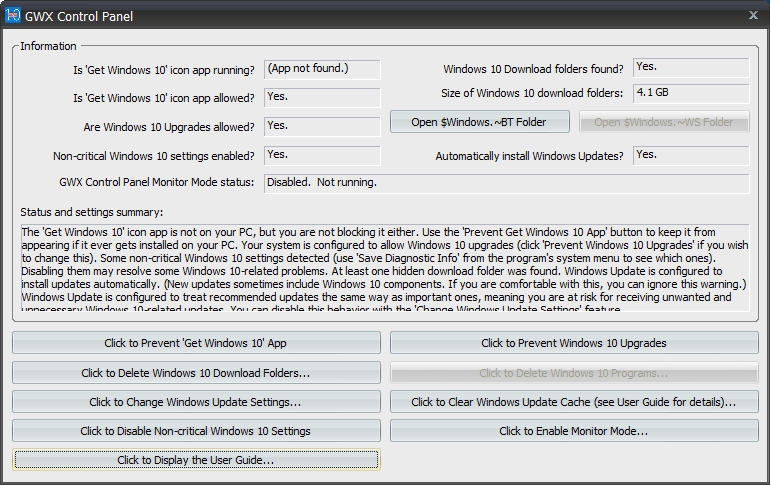The height and width of the screenshot is (486, 771).
Task: Click the 'Is 'Get Windows 10' icon app allowed?' label
Action: pos(164,98)
